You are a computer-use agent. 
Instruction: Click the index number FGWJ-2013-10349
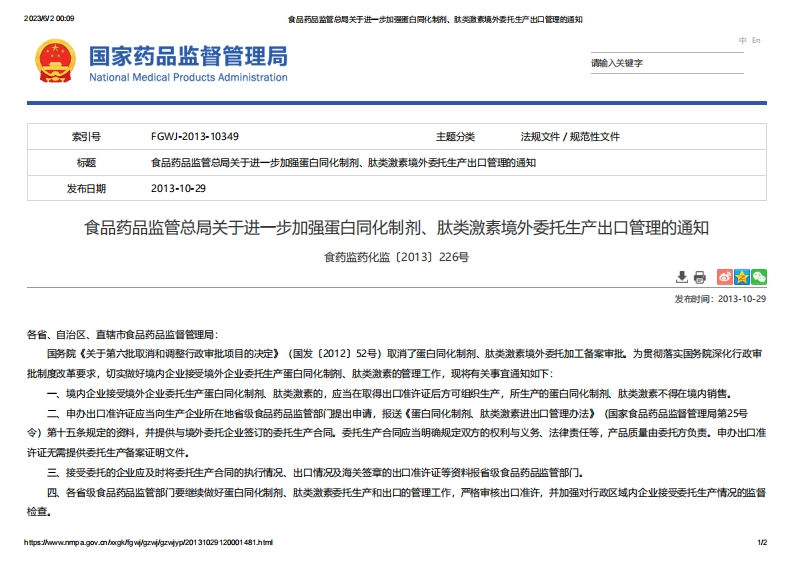[195, 137]
